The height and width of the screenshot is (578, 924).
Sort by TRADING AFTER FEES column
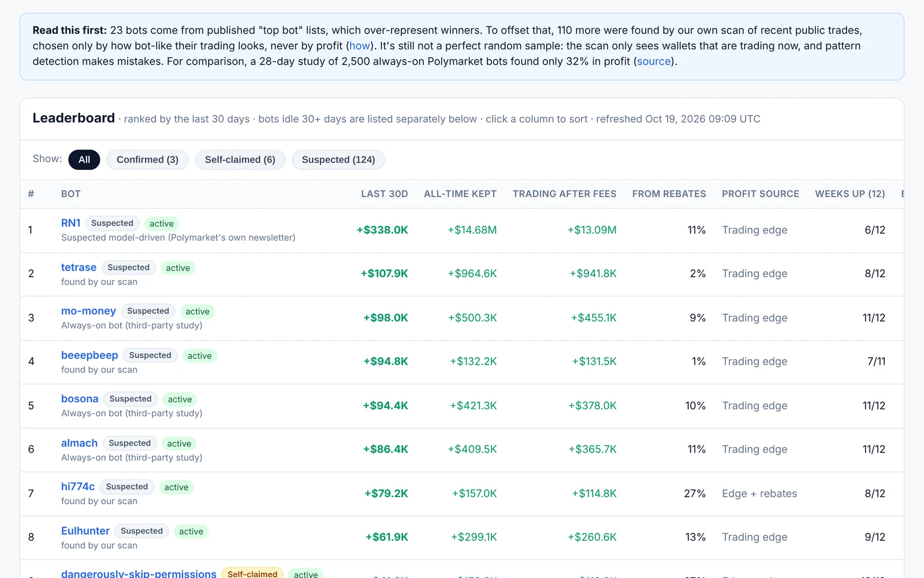coord(565,194)
